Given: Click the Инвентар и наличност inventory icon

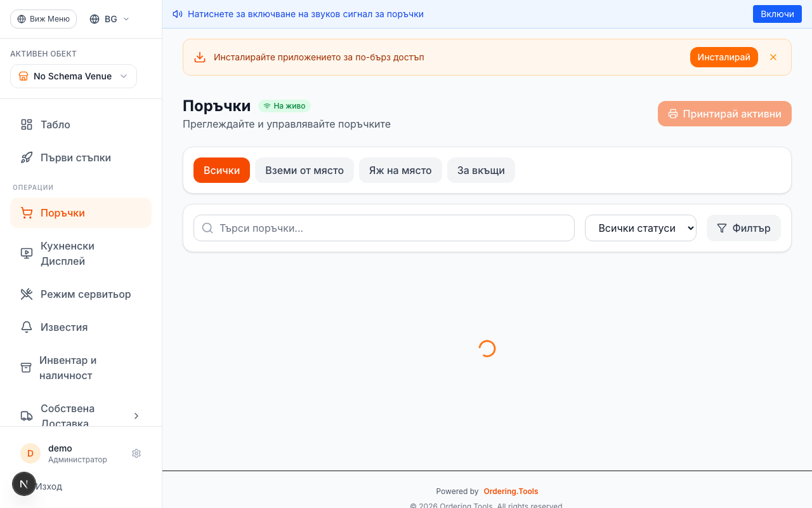Looking at the screenshot, I should coord(26,367).
